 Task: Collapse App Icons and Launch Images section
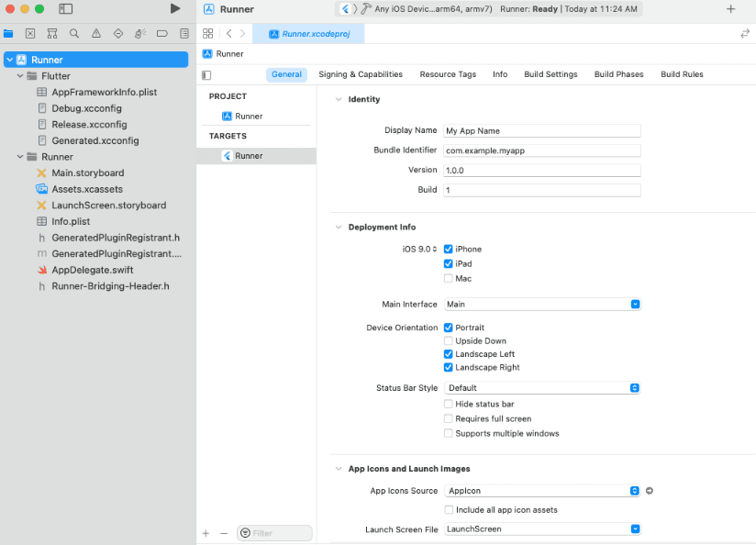point(339,469)
